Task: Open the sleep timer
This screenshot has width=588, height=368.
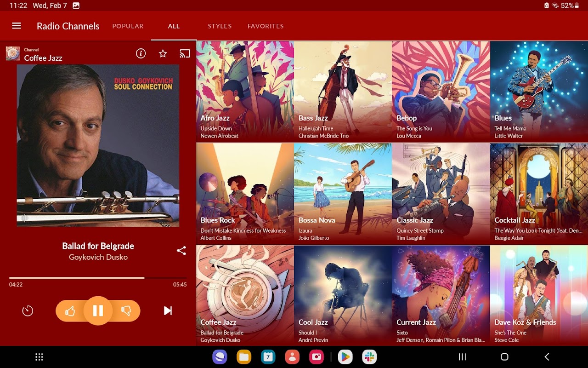Action: click(x=28, y=311)
